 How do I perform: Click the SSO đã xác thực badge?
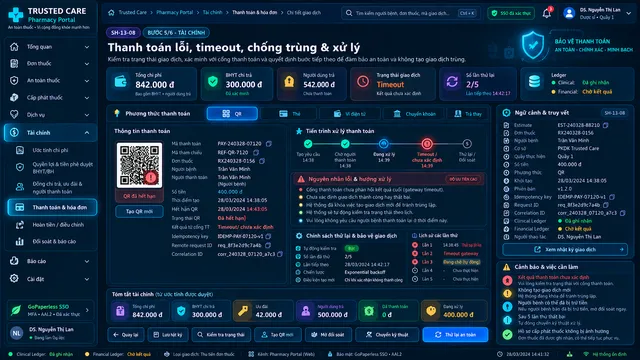tap(511, 13)
